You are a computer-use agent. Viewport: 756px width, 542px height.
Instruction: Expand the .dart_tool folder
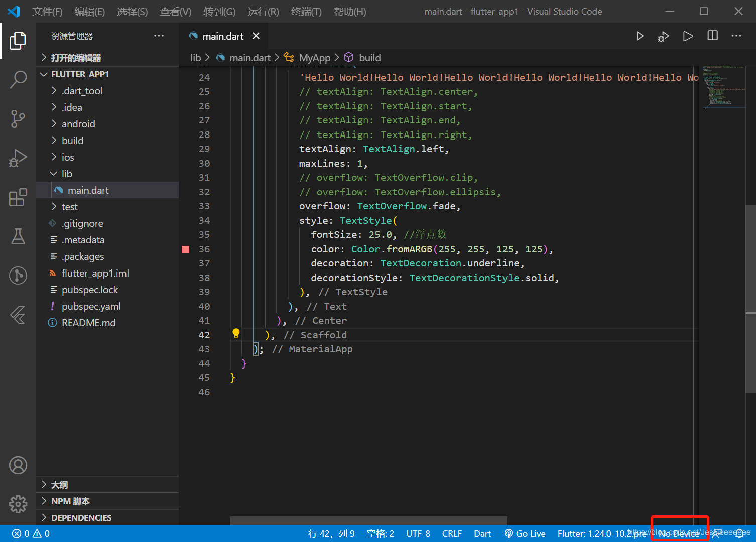[x=108, y=91]
